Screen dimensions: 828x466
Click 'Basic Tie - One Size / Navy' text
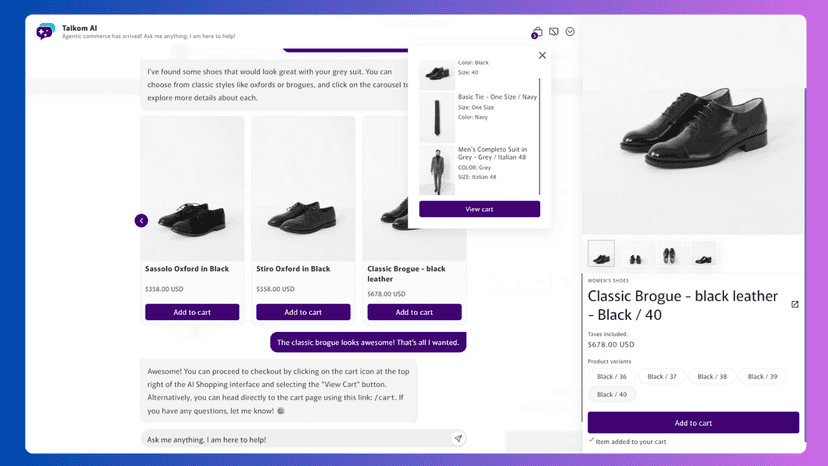[497, 97]
